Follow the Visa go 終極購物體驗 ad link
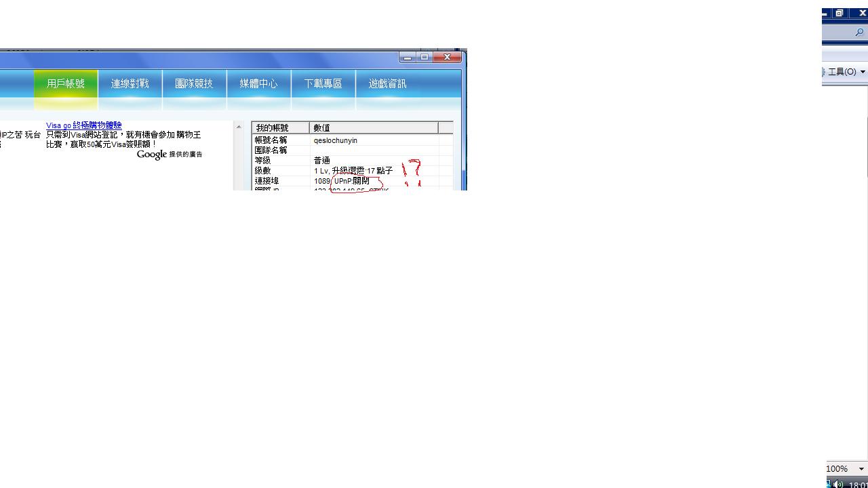Viewport: 868px width, 488px height. pos(84,125)
